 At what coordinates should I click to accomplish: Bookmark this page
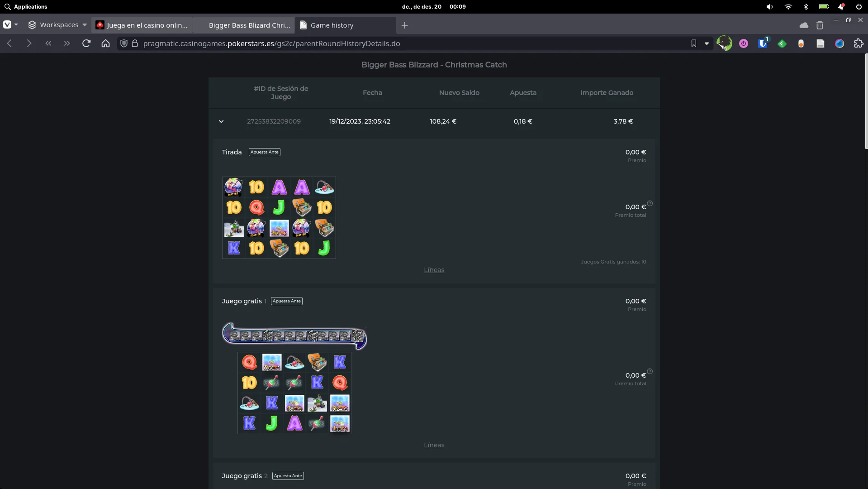pyautogui.click(x=694, y=43)
